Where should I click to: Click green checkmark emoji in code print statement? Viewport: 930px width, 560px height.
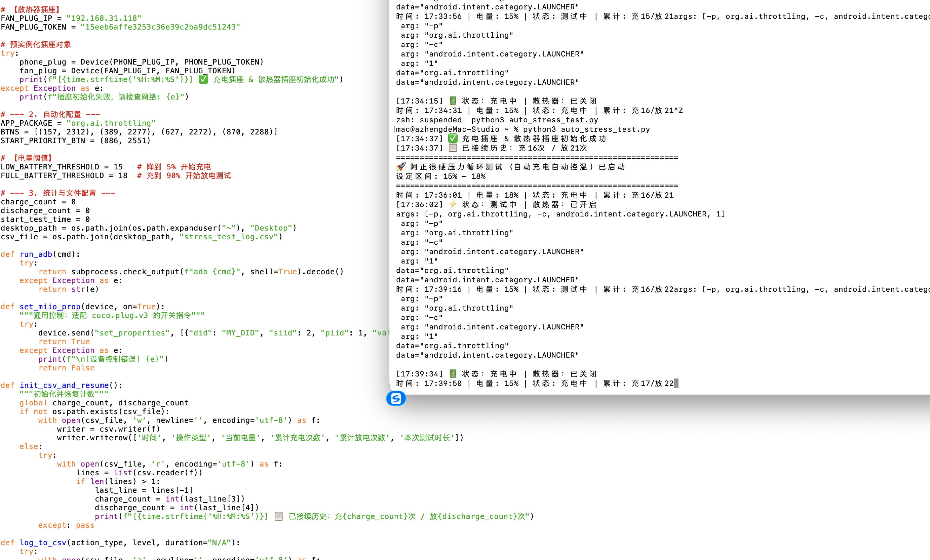[203, 79]
